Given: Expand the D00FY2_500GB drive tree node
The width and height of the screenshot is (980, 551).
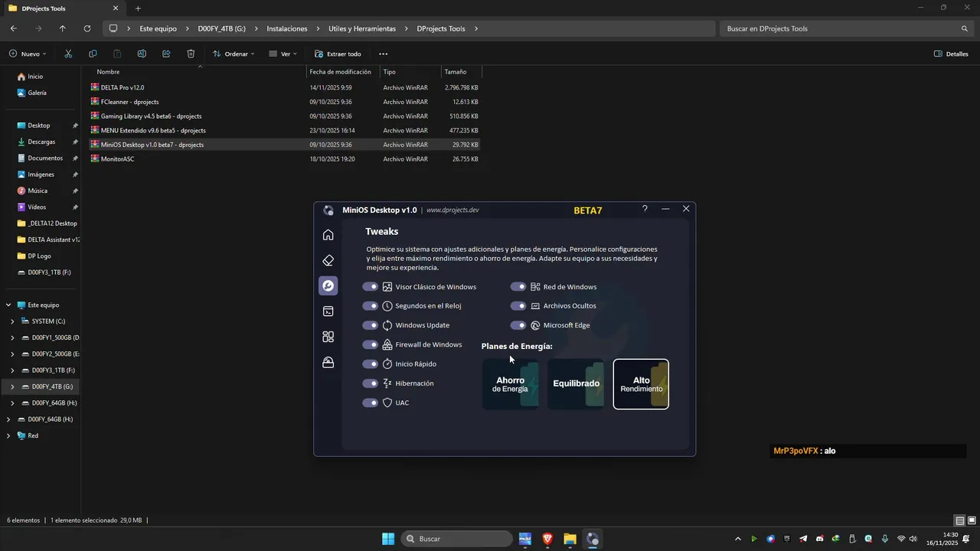Looking at the screenshot, I should [x=12, y=354].
